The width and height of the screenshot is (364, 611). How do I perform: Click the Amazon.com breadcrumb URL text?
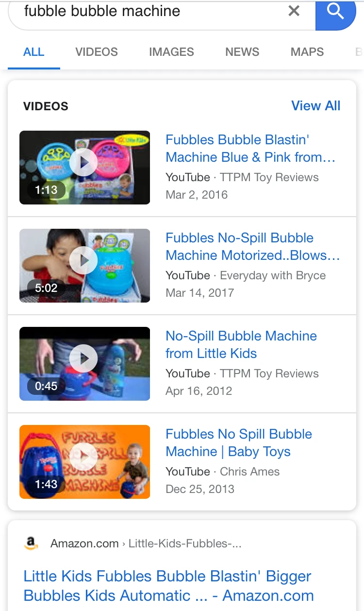[146, 543]
